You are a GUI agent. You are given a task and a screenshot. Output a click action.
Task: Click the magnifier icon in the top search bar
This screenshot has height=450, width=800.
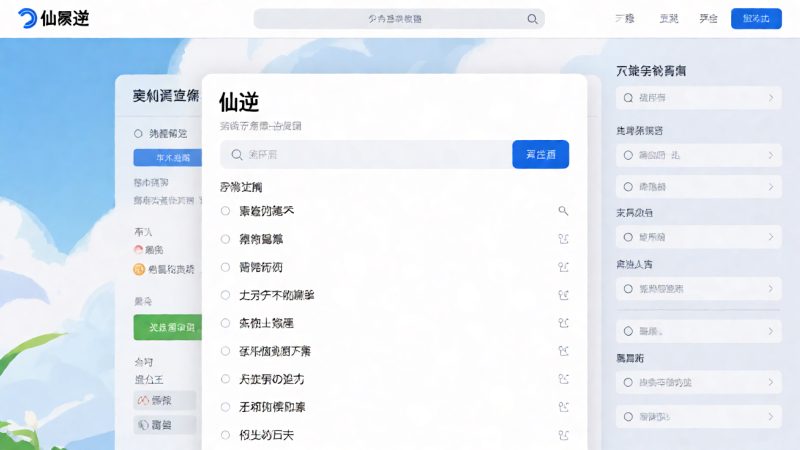(x=532, y=19)
